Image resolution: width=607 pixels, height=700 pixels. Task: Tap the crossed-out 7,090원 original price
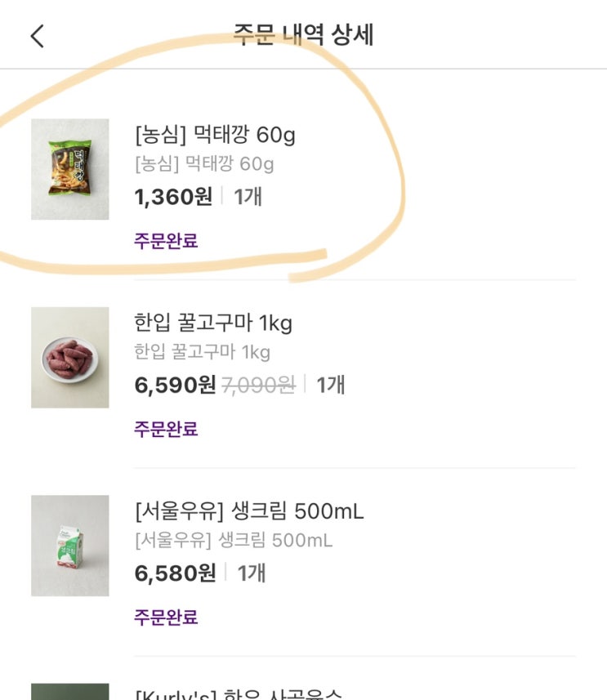(258, 385)
